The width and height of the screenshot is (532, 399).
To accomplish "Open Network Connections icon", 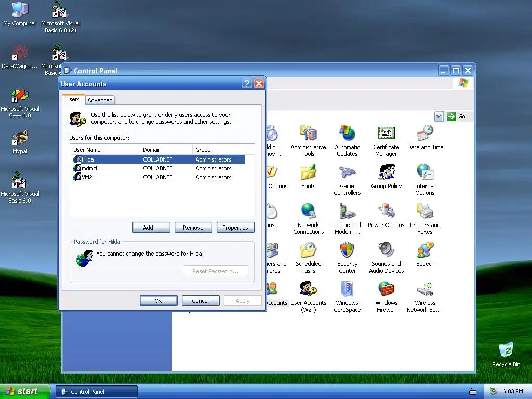I will tap(309, 219).
